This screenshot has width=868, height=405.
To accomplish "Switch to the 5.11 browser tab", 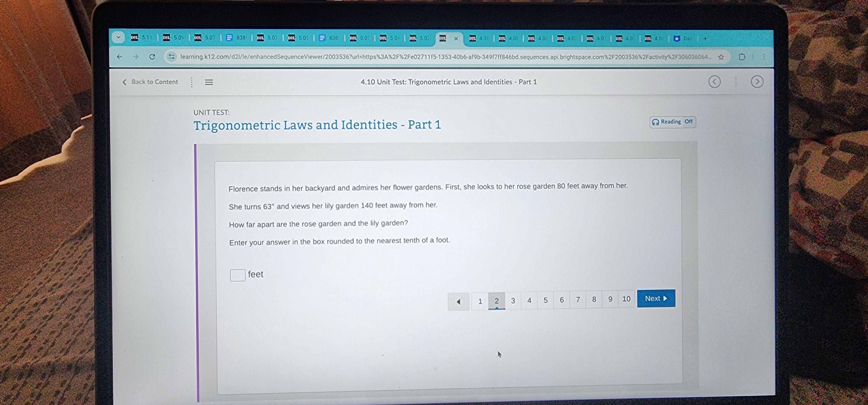I will [x=141, y=37].
